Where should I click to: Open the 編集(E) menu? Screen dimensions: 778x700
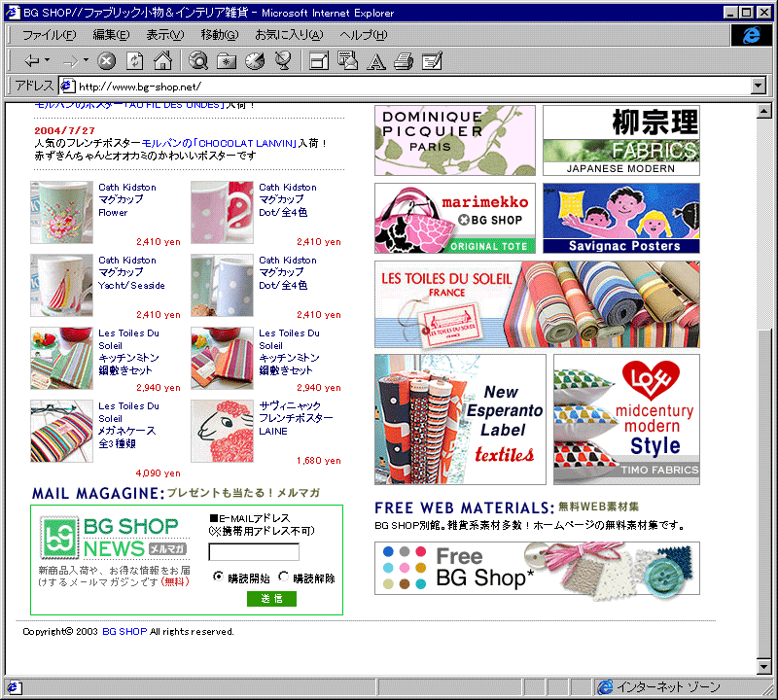tap(111, 35)
